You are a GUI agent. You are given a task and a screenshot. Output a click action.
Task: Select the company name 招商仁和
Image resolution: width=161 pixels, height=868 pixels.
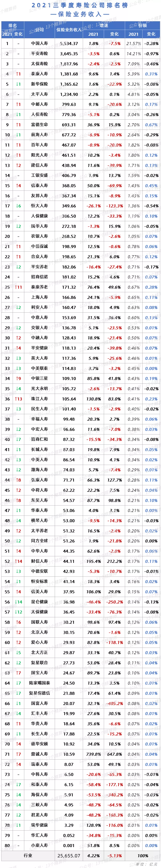point(40,439)
